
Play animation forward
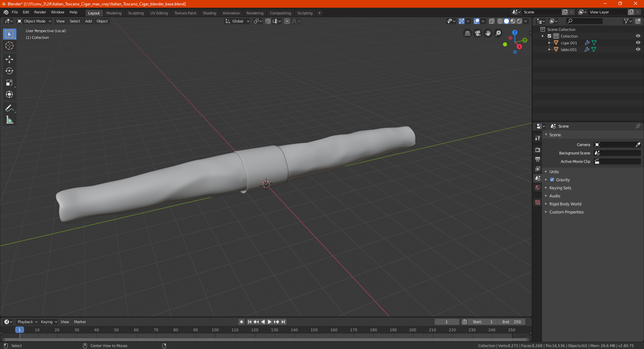[x=270, y=322]
